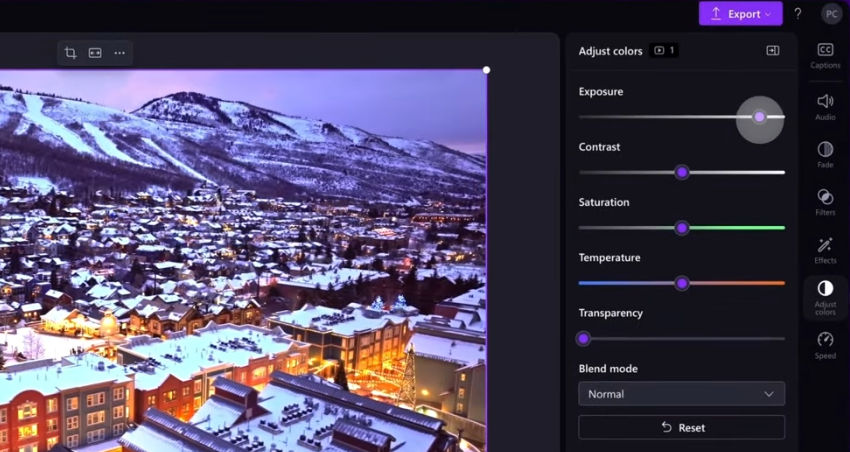Open the Captions tab
The height and width of the screenshot is (452, 850).
(825, 56)
